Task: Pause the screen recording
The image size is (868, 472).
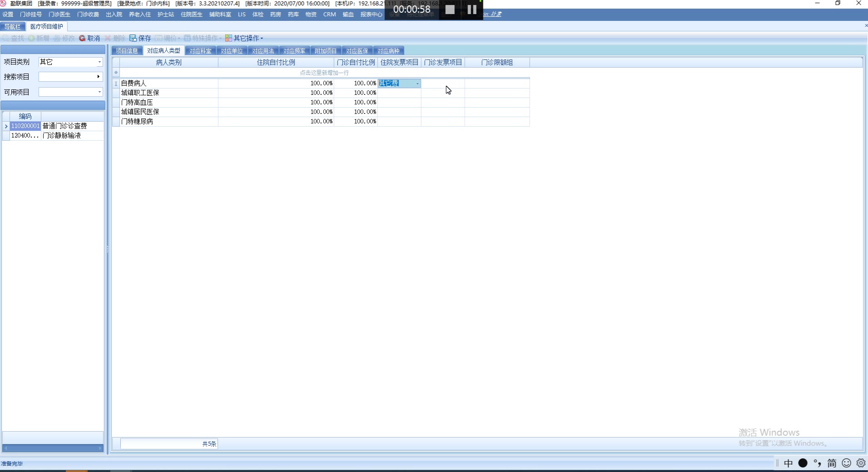Action: 472,10
